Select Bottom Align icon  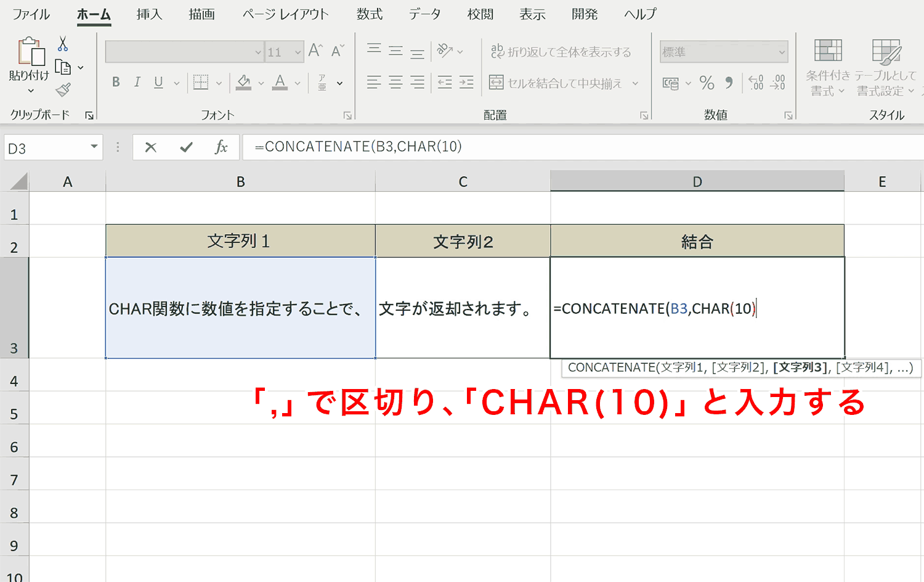[x=417, y=54]
